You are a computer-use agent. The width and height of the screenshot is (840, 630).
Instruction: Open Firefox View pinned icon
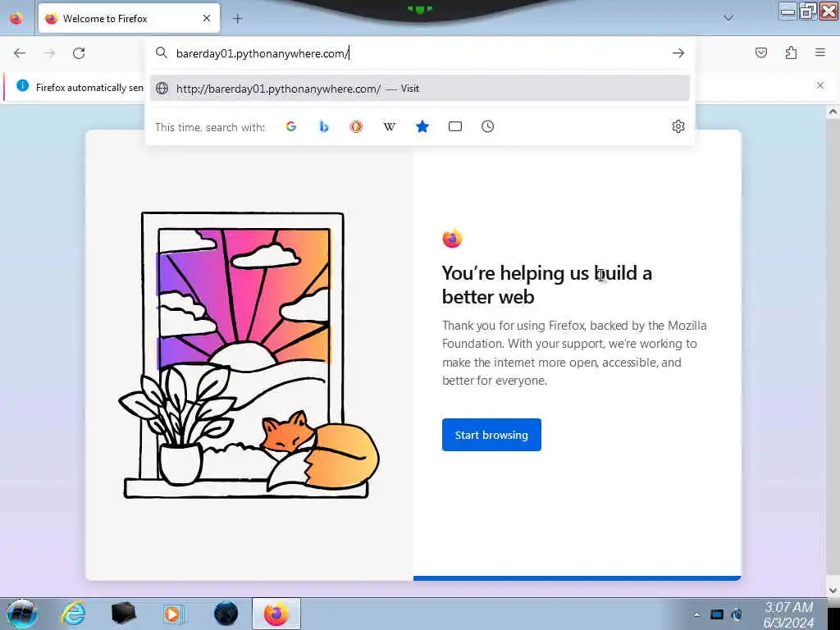click(16, 18)
